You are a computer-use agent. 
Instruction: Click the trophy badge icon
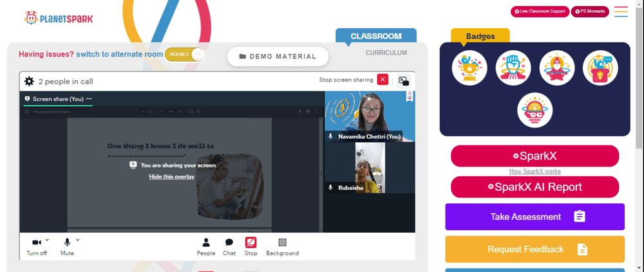469,68
